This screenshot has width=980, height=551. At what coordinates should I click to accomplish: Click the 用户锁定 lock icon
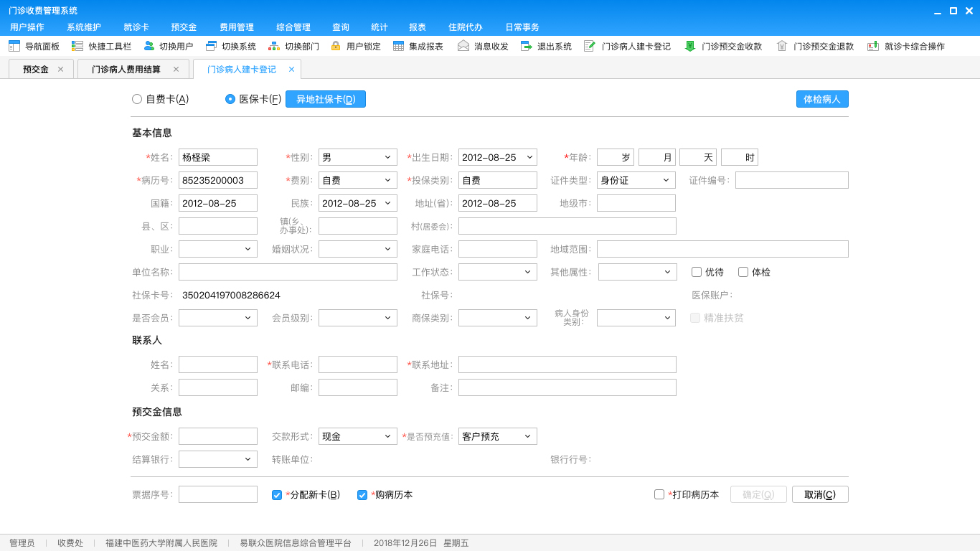coord(336,46)
